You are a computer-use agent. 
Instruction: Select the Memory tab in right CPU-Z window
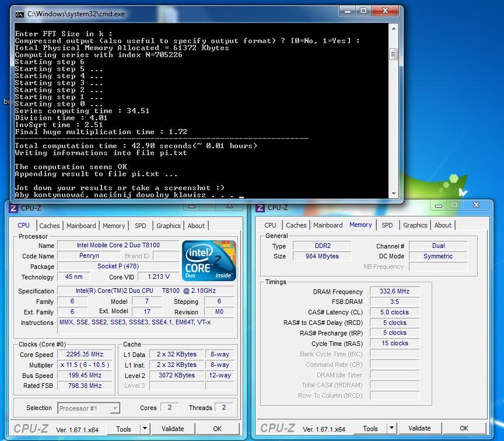click(x=360, y=225)
